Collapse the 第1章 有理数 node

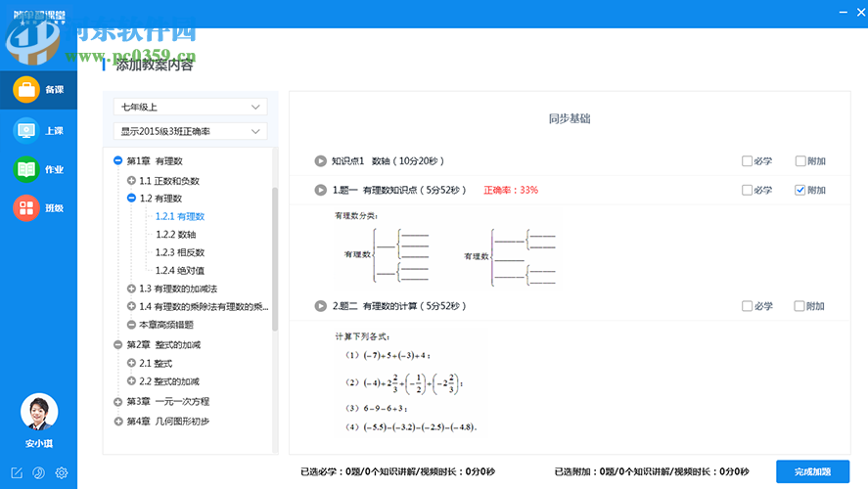click(x=117, y=160)
